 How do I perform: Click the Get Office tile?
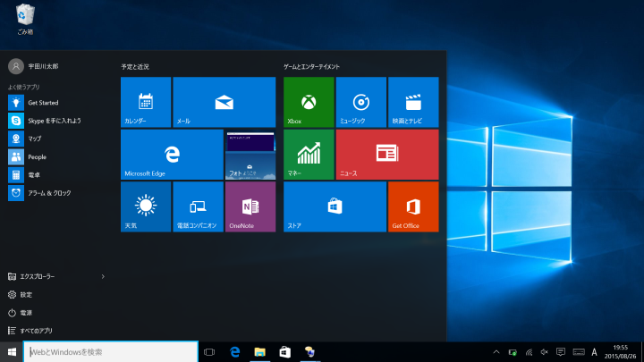[x=413, y=206]
